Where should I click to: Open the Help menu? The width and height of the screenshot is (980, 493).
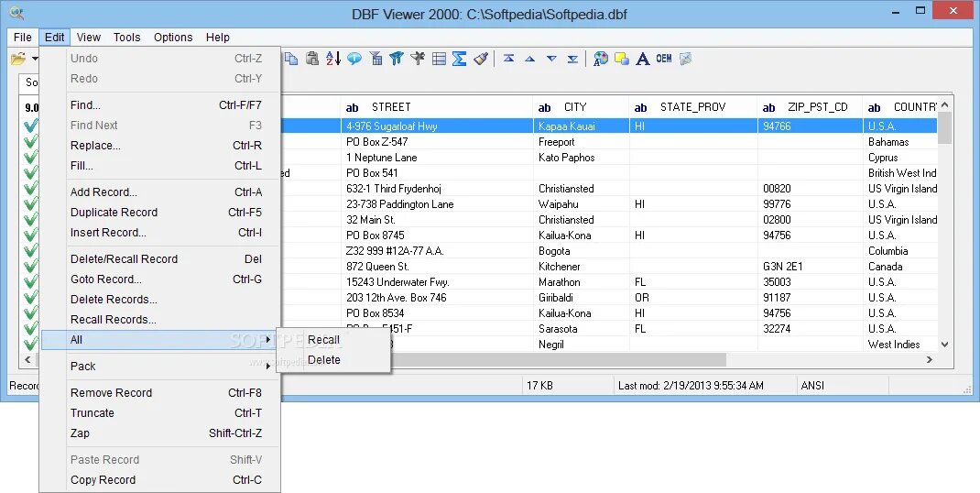pos(217,38)
